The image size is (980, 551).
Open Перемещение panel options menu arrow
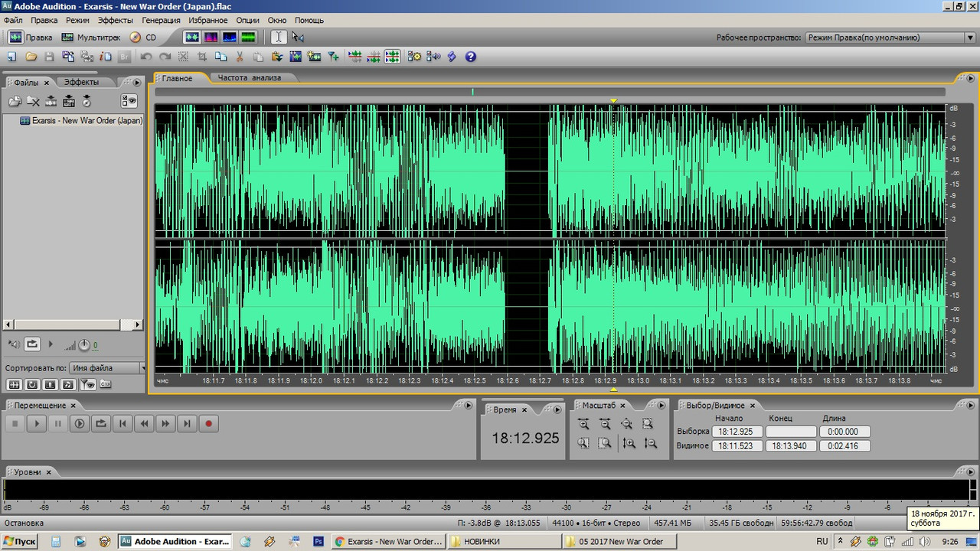[x=468, y=404]
